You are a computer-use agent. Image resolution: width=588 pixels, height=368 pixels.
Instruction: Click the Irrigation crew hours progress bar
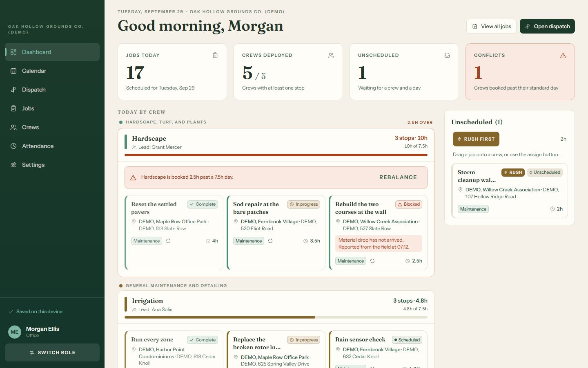pyautogui.click(x=276, y=317)
